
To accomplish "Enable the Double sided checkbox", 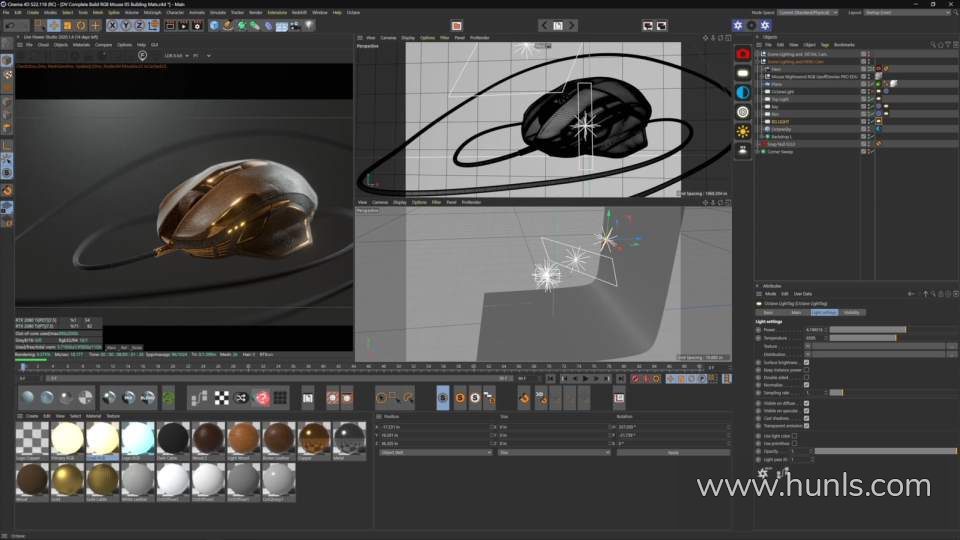I will (x=807, y=377).
